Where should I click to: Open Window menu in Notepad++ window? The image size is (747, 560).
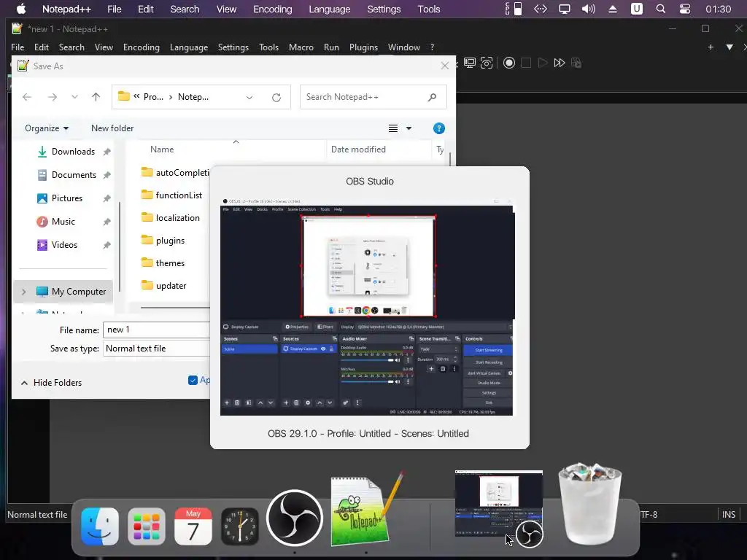point(404,47)
